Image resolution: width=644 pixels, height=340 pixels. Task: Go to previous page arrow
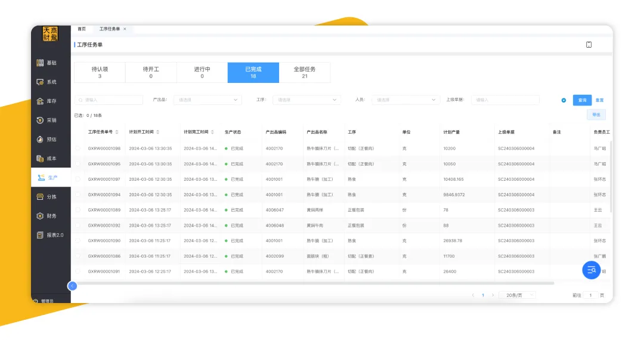coord(473,295)
